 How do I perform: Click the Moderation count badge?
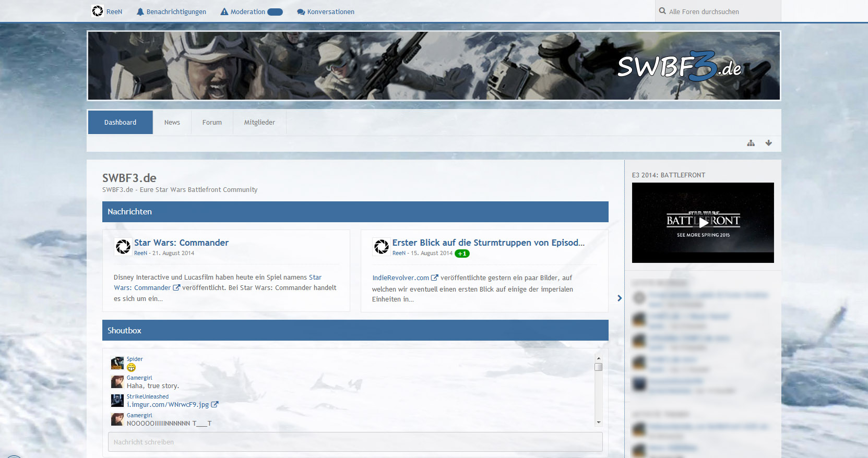coord(275,12)
